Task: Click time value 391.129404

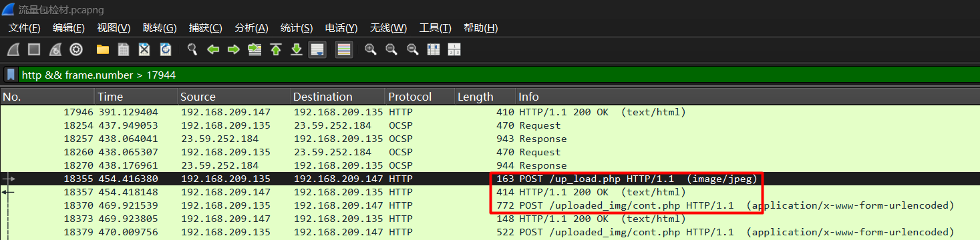Action: [x=128, y=112]
